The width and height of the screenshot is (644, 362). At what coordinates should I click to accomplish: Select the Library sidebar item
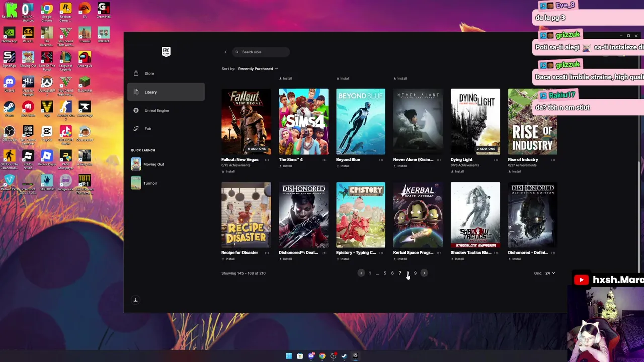point(166,92)
